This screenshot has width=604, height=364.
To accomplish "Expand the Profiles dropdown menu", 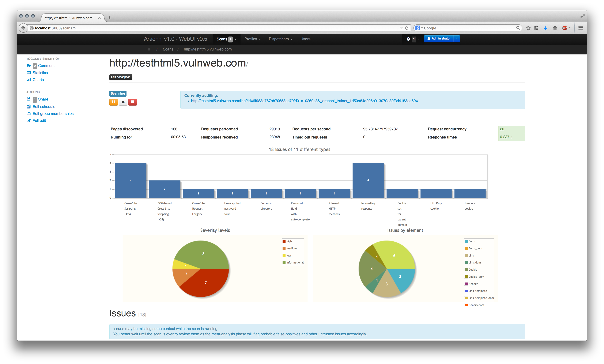I will click(x=252, y=39).
